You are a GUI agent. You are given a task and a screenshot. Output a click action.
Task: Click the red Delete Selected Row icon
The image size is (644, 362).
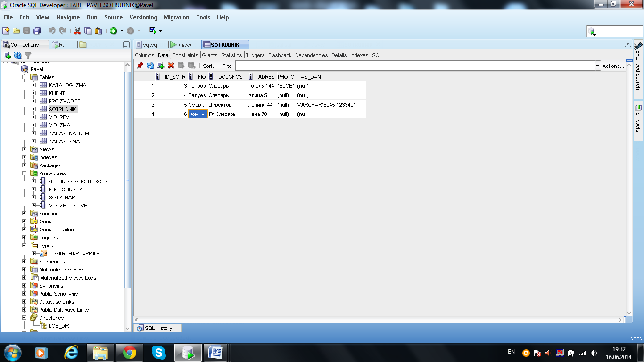tap(171, 66)
